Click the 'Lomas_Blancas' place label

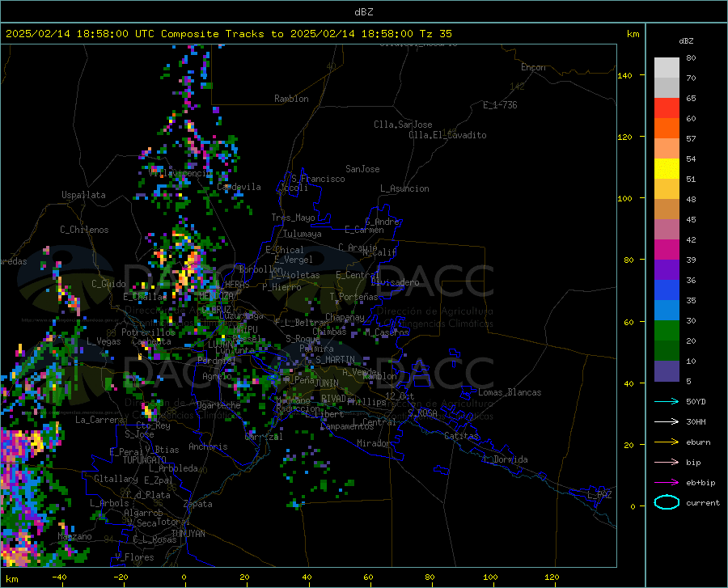pos(510,392)
